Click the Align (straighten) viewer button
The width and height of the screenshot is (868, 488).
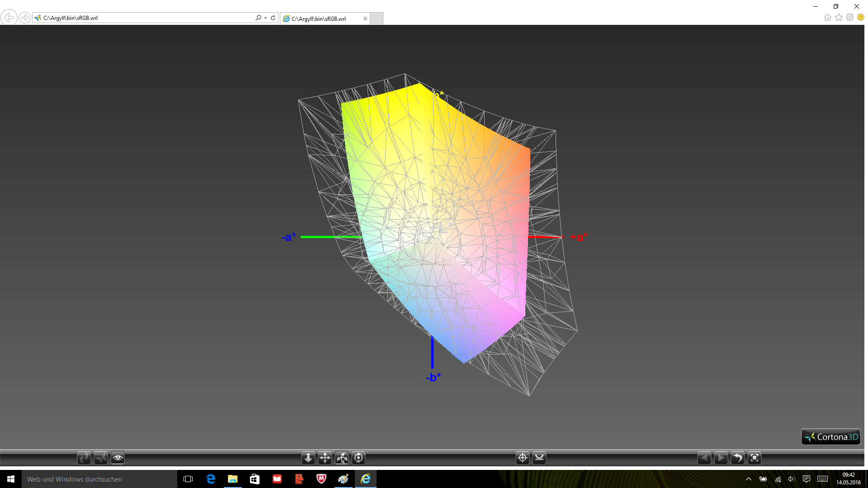[539, 458]
